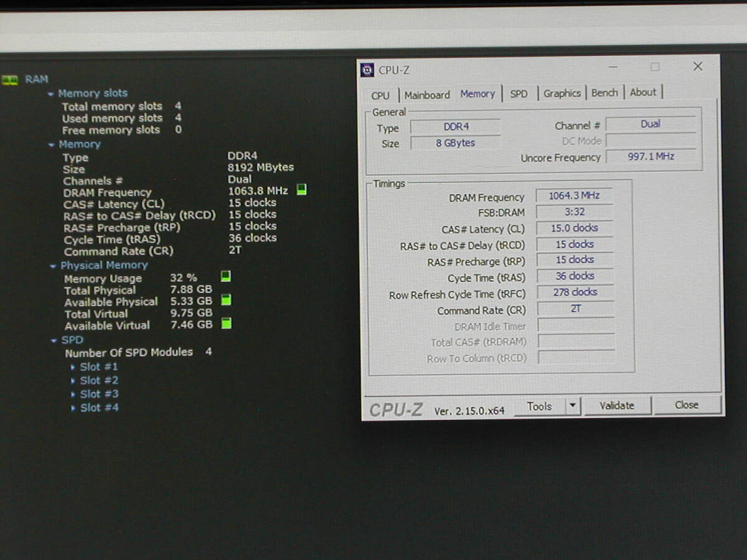Click the CAS# Latency field 15.0 clocks
Image resolution: width=747 pixels, height=560 pixels.
pos(574,228)
